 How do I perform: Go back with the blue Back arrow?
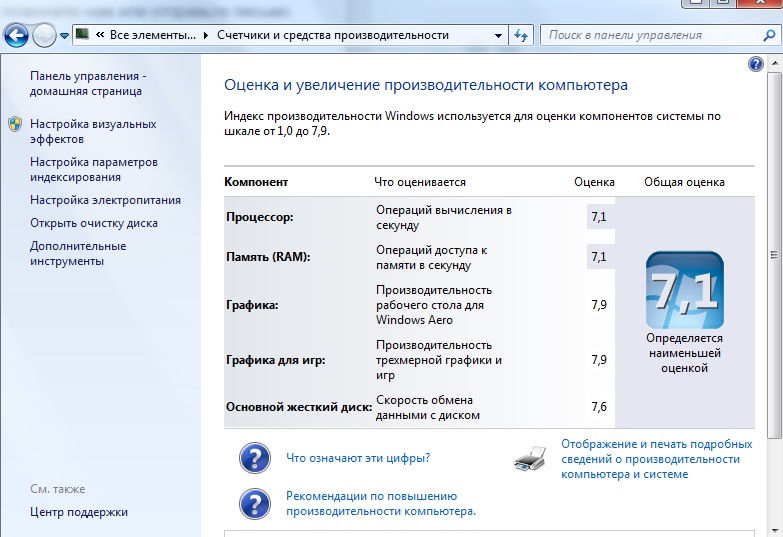16,35
